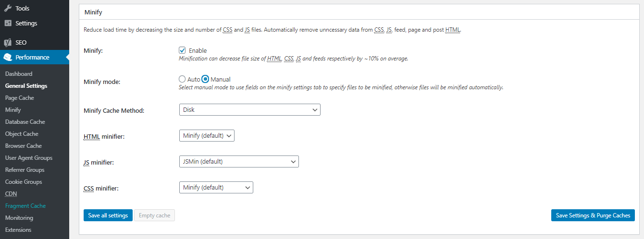
Task: Toggle the Minify Enable checkbox
Action: 182,50
